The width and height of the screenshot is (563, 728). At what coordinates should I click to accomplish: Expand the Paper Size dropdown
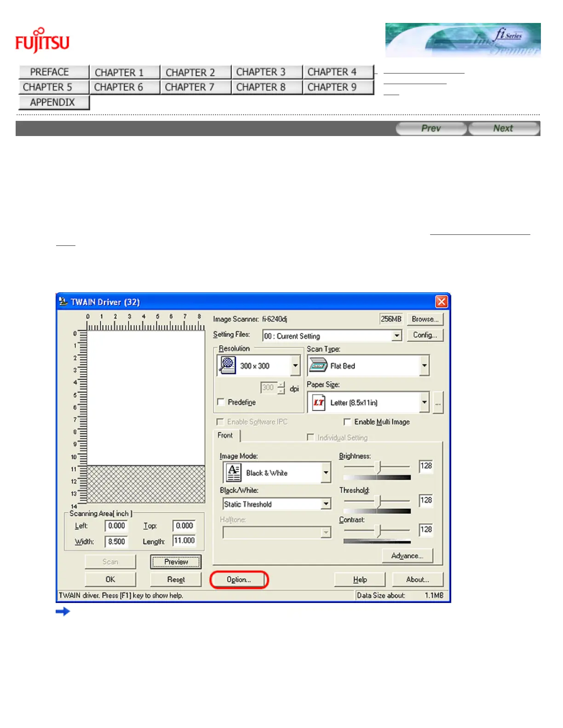(424, 403)
